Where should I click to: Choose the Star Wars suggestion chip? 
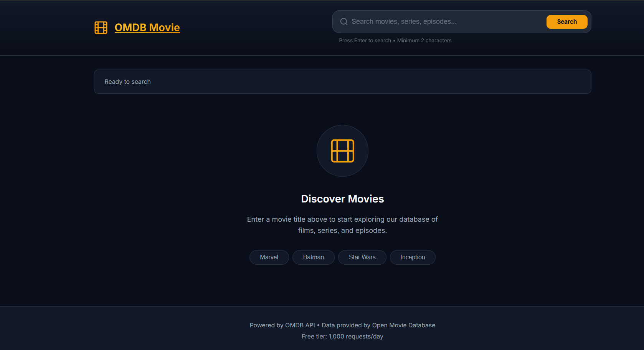click(362, 257)
